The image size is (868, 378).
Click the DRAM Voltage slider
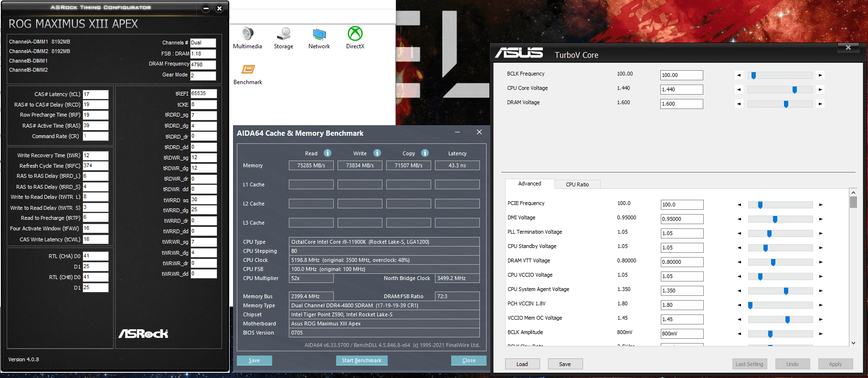pyautogui.click(x=780, y=104)
